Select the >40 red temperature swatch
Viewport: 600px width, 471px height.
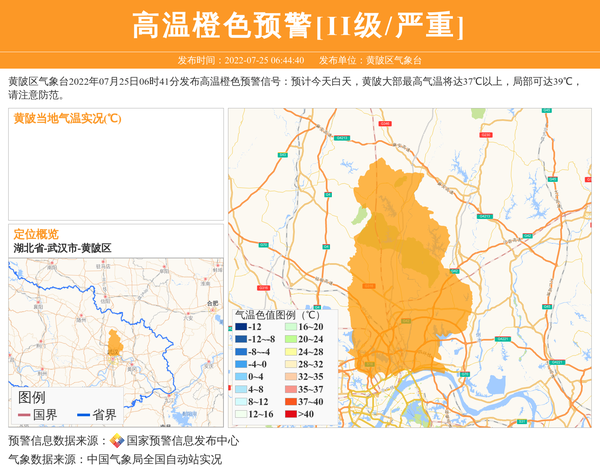click(291, 414)
